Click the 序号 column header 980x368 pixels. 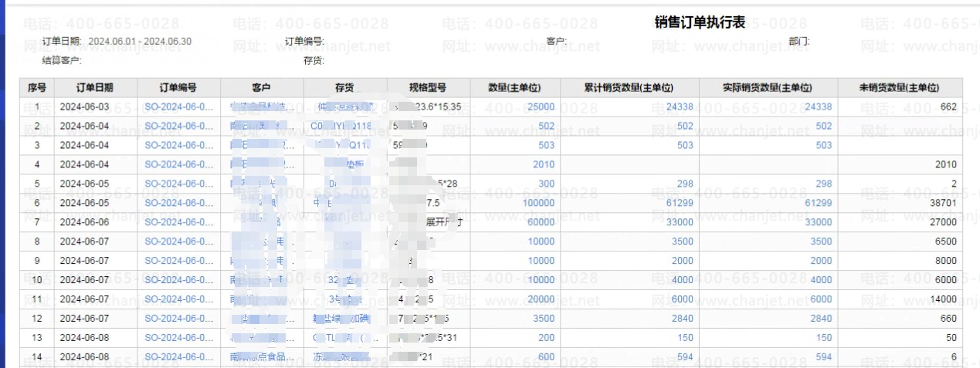pos(37,87)
